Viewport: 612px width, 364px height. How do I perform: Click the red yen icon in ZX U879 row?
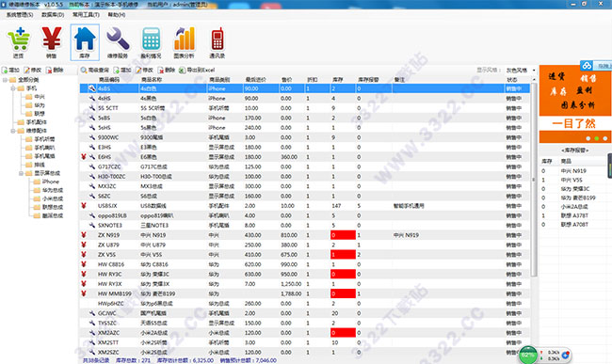84,245
